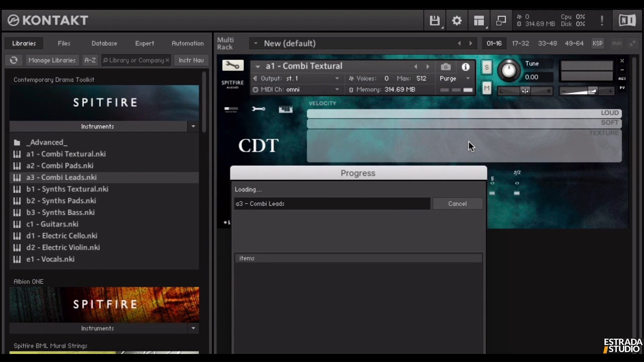Expand Contemporary Drama Toolkit Instruments dropdown
Image resolution: width=644 pixels, height=362 pixels.
tap(193, 127)
